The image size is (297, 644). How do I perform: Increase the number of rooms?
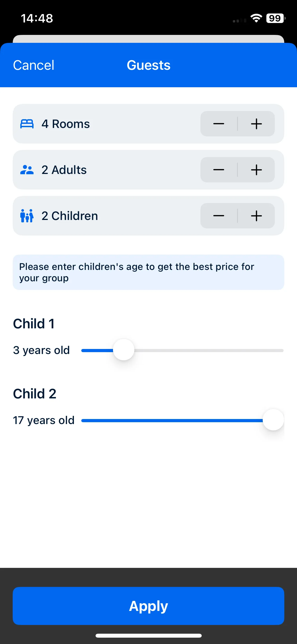click(256, 124)
